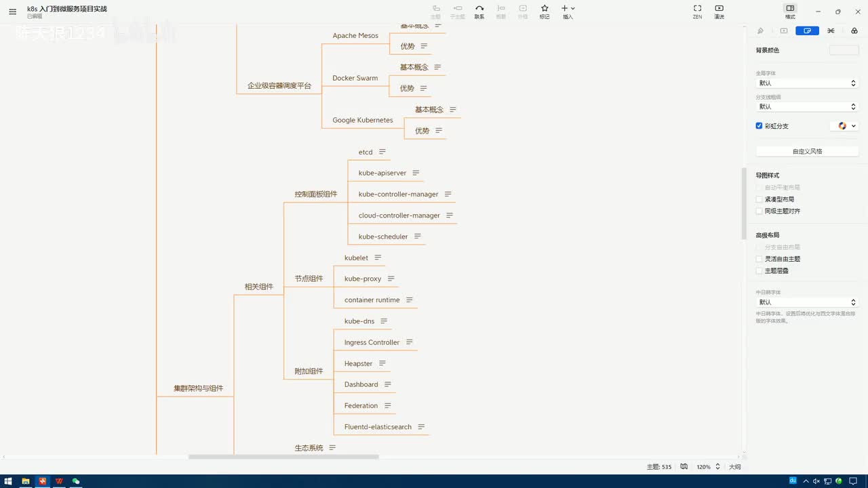Open note icon beside Fluentd-elasticsearch
Image resolution: width=868 pixels, height=488 pixels.
coord(421,426)
